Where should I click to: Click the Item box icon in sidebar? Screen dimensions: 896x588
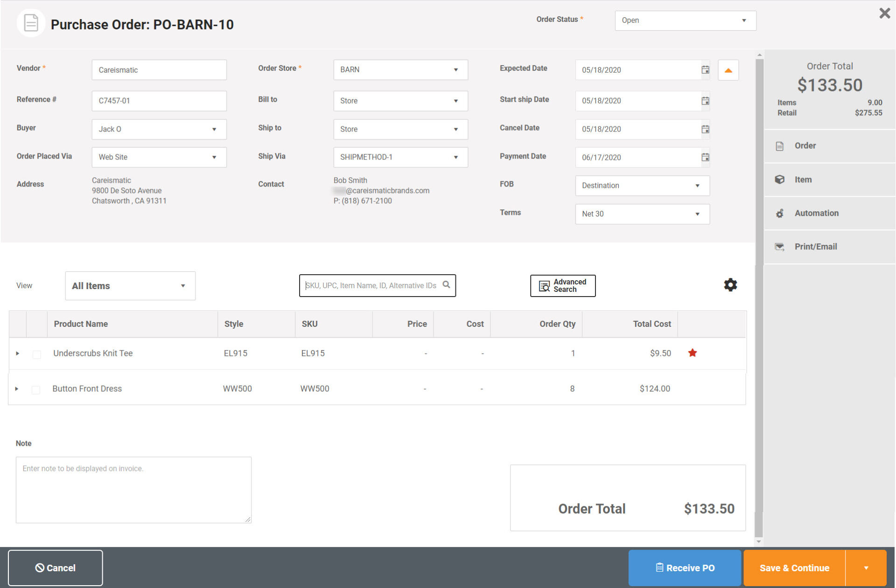click(x=779, y=180)
